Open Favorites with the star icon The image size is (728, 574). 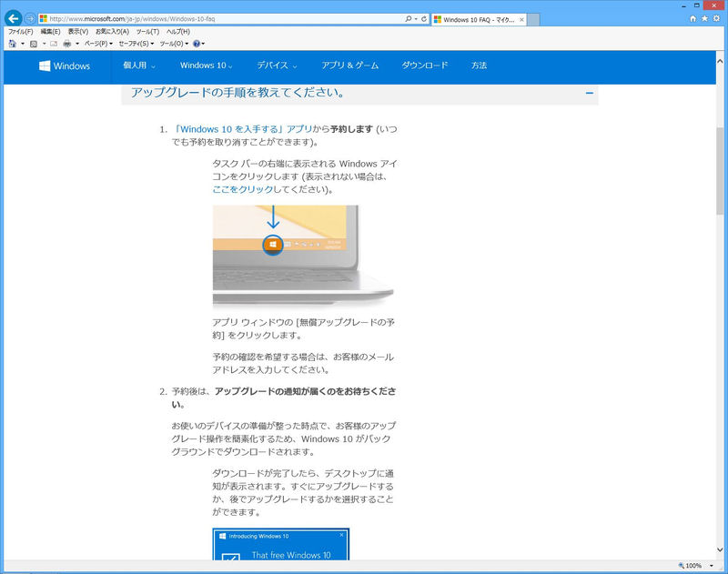point(704,18)
